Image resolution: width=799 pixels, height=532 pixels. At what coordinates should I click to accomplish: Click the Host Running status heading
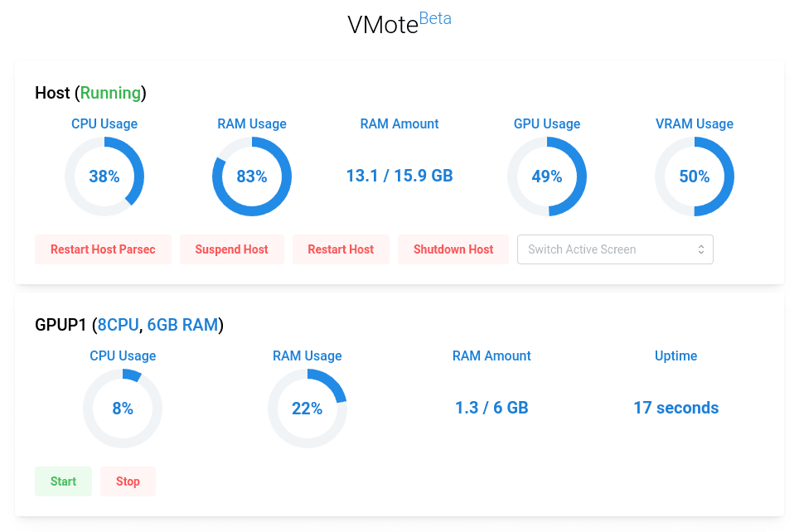[91, 93]
